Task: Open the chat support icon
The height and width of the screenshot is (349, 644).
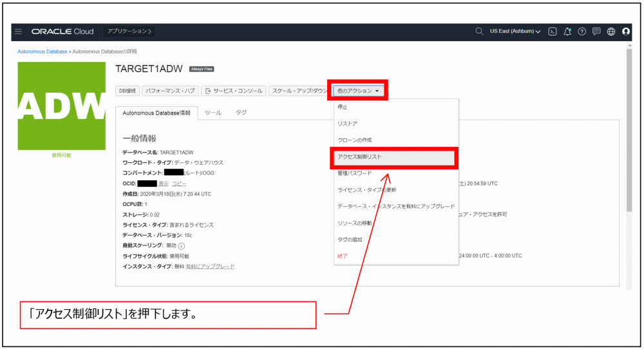Action: 596,32
